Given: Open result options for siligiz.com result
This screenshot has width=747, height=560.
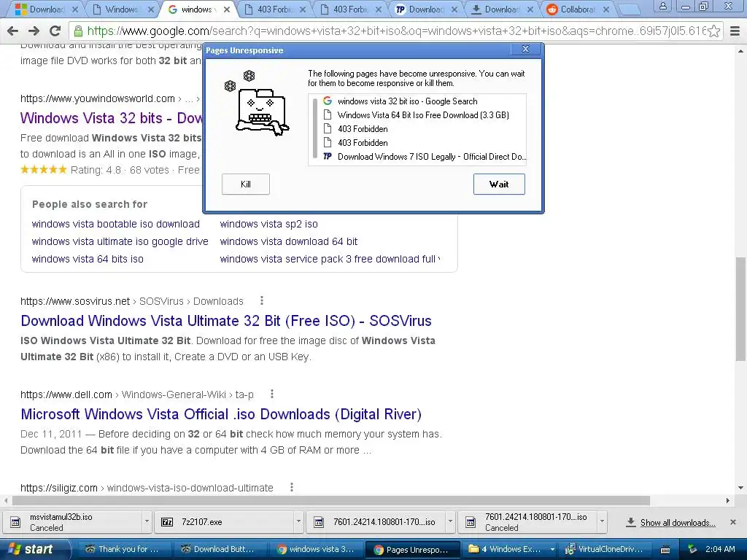Looking at the screenshot, I should coord(292,487).
